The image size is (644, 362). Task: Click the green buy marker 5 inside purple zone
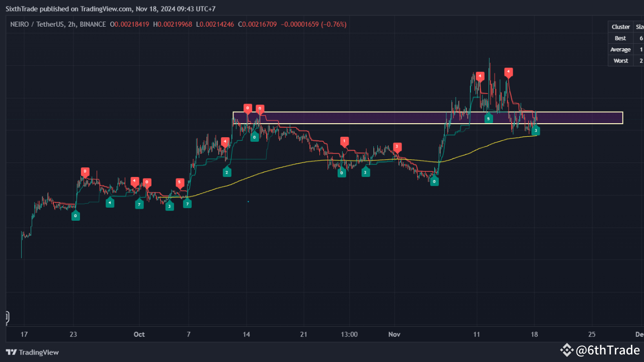[489, 119]
